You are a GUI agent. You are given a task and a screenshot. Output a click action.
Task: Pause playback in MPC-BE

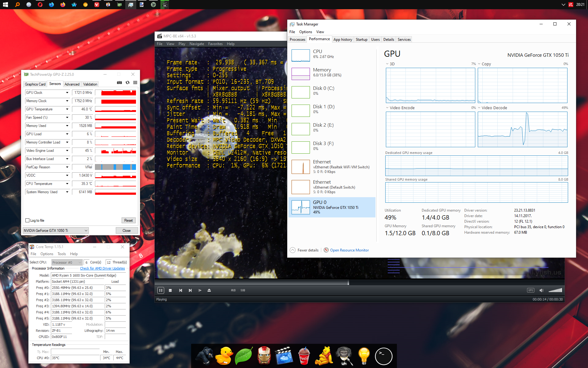160,290
